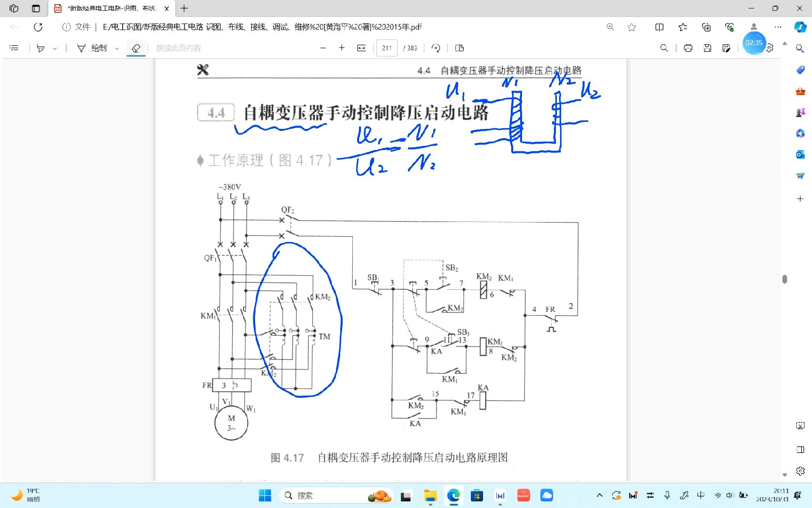The height and width of the screenshot is (508, 812).
Task: Select the highlight pen tool
Action: click(x=40, y=48)
